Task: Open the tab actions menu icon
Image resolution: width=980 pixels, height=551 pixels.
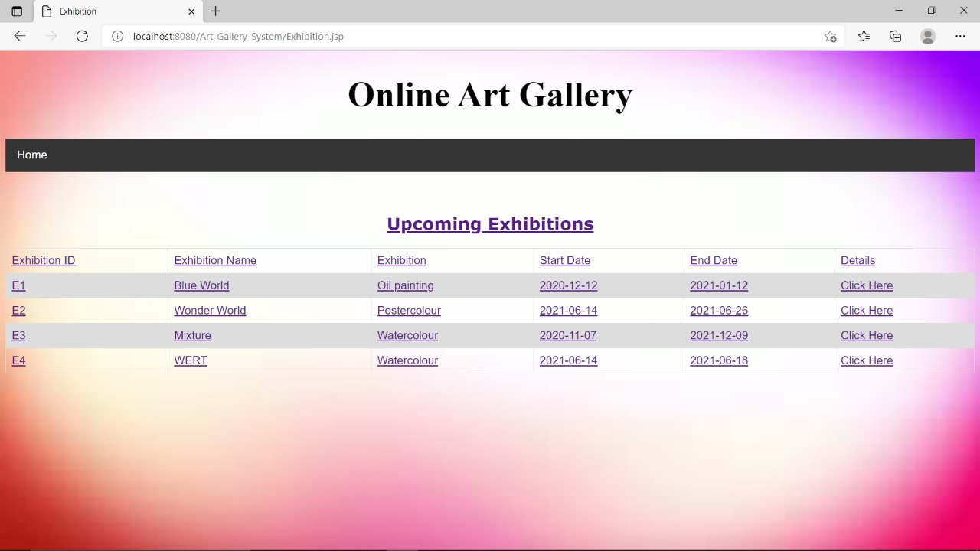Action: (17, 11)
